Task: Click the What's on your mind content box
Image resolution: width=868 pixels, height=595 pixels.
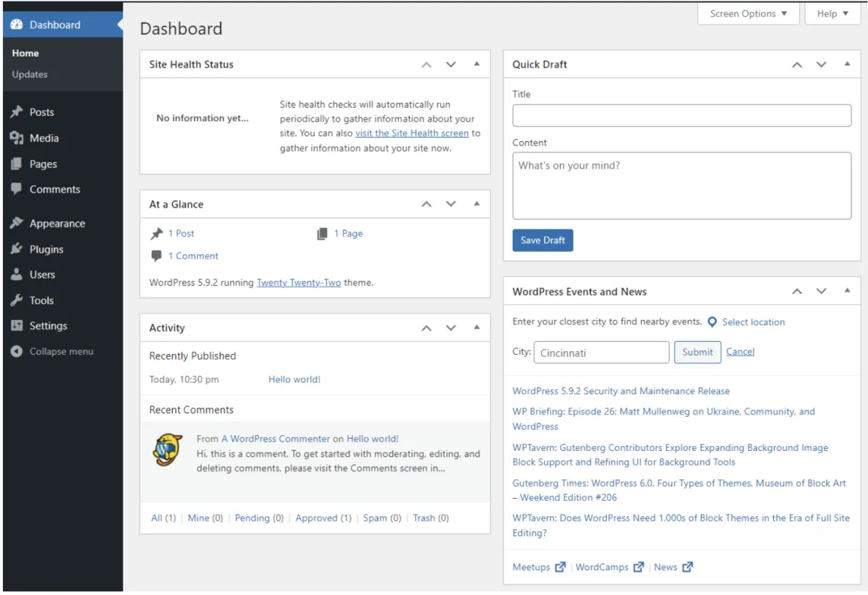Action: (x=682, y=185)
